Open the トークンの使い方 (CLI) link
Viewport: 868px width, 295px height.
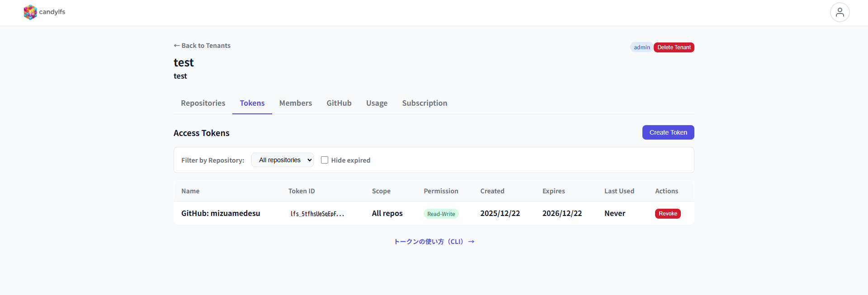434,242
